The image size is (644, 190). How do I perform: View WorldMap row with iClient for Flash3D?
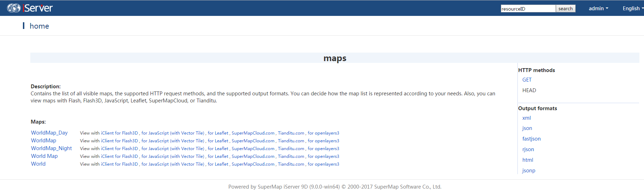coord(119,141)
